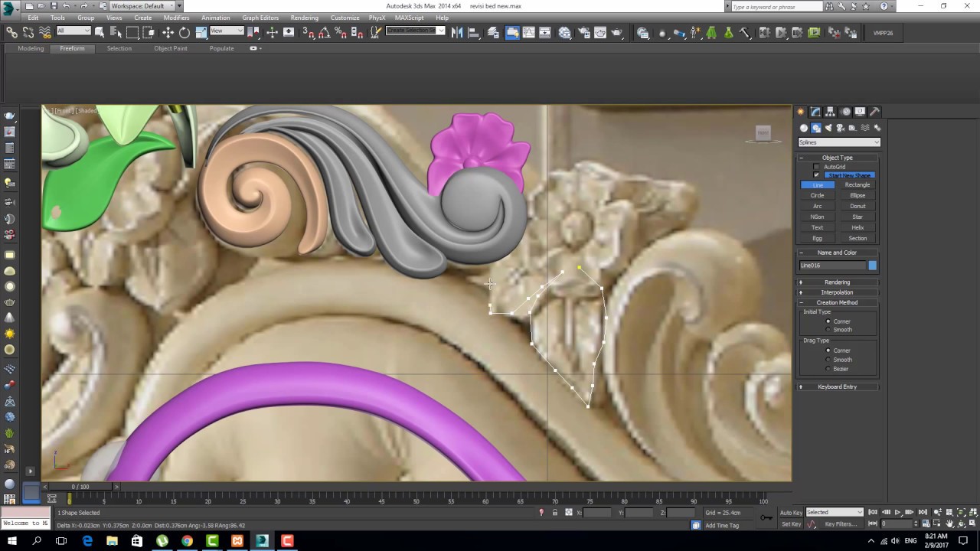
Task: Click the Rectangle spline button
Action: 857,185
